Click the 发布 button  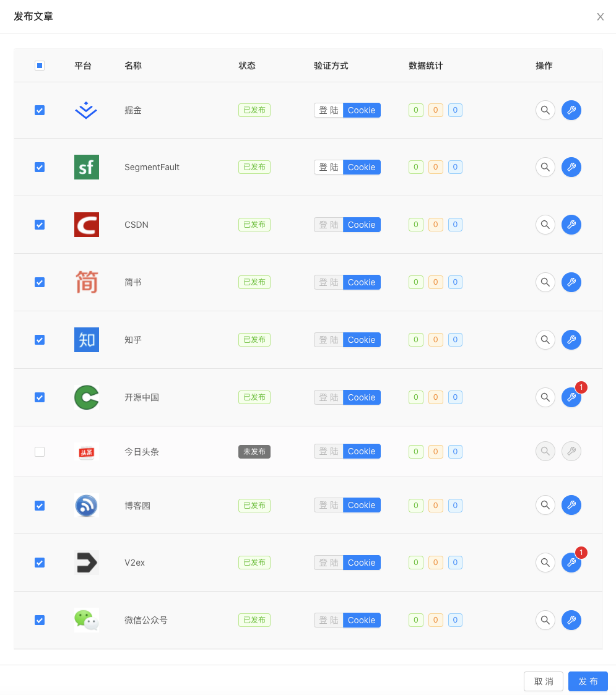coord(588,681)
